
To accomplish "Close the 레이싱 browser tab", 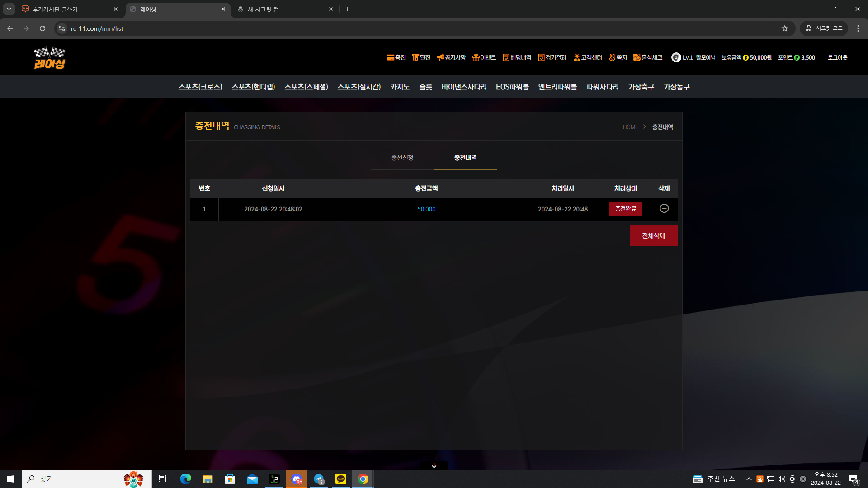I will pos(223,9).
